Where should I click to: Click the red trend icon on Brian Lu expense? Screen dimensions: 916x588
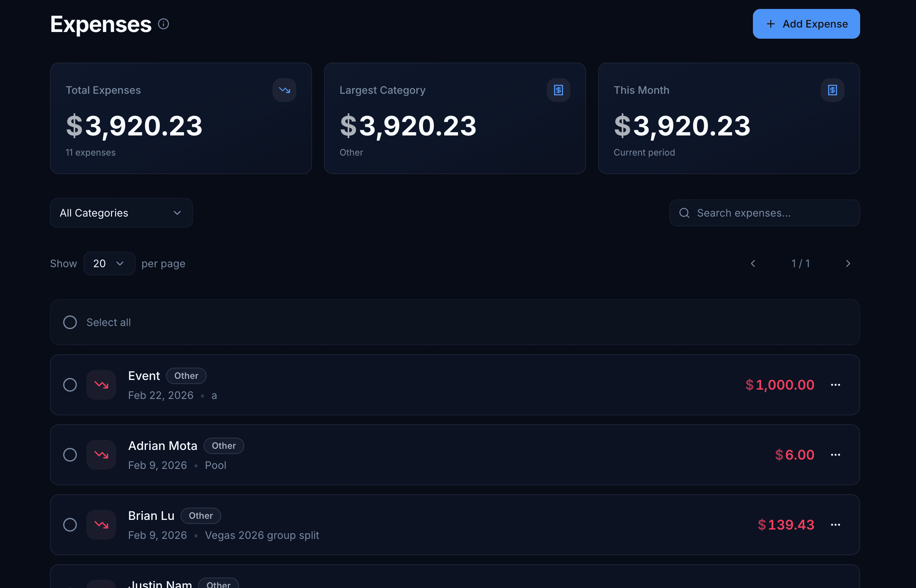pos(101,525)
